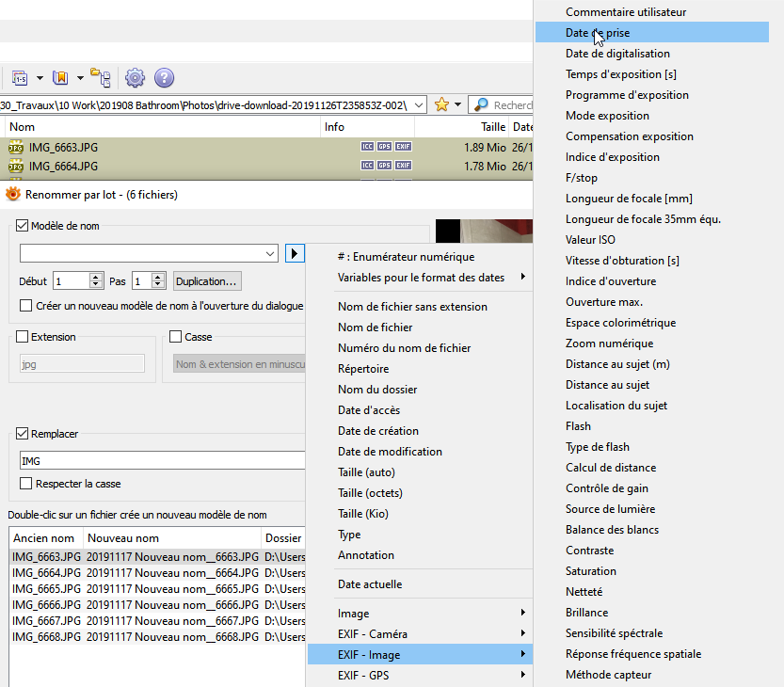Click the Remplacer text field containing IMG
The image size is (784, 687).
(x=160, y=461)
